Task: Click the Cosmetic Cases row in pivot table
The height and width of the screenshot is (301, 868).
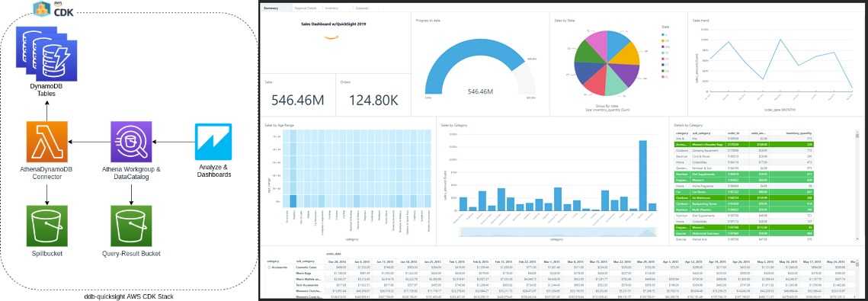Action: click(x=306, y=267)
